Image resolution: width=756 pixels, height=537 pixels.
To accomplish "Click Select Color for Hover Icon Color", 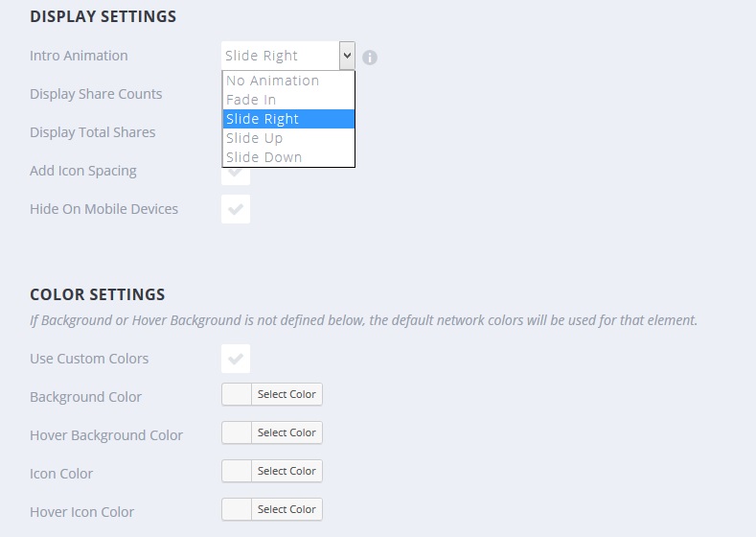I will (286, 509).
